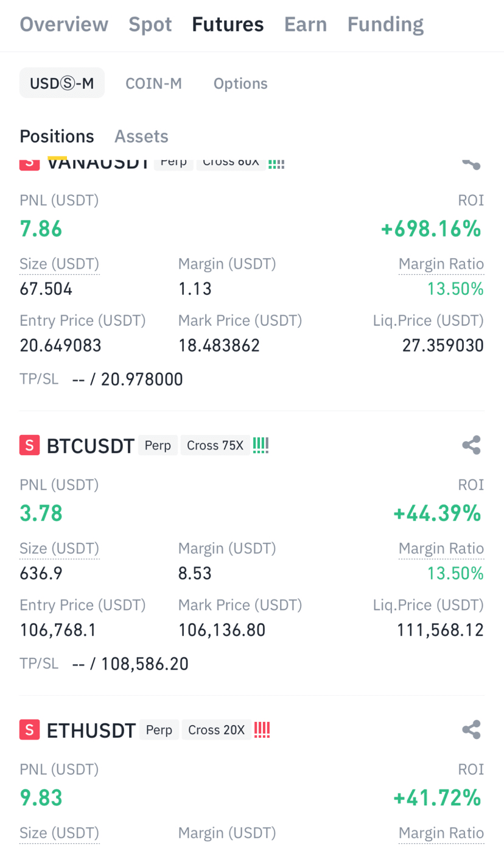Open the BTCUSDT Perp contract

coord(158,445)
